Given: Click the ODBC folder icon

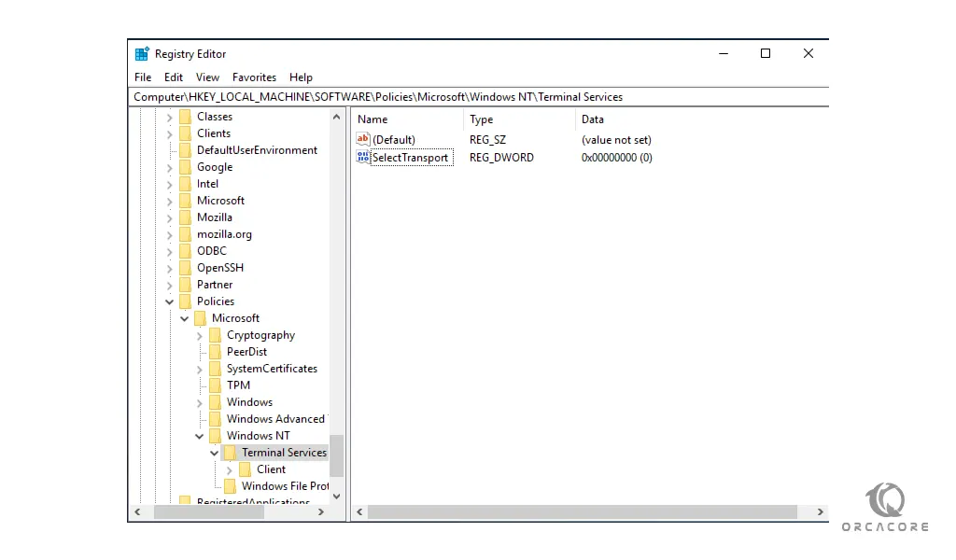Looking at the screenshot, I should pyautogui.click(x=186, y=251).
